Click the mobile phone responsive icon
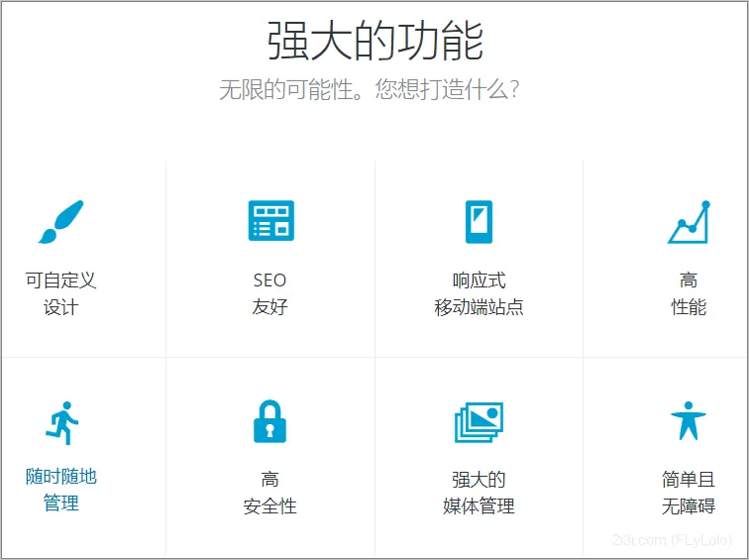This screenshot has width=749, height=560. click(479, 222)
